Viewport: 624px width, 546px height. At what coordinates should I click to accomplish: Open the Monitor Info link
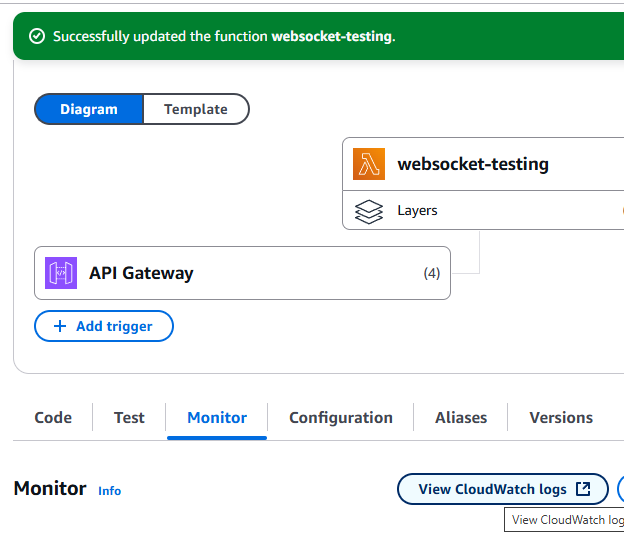[109, 491]
